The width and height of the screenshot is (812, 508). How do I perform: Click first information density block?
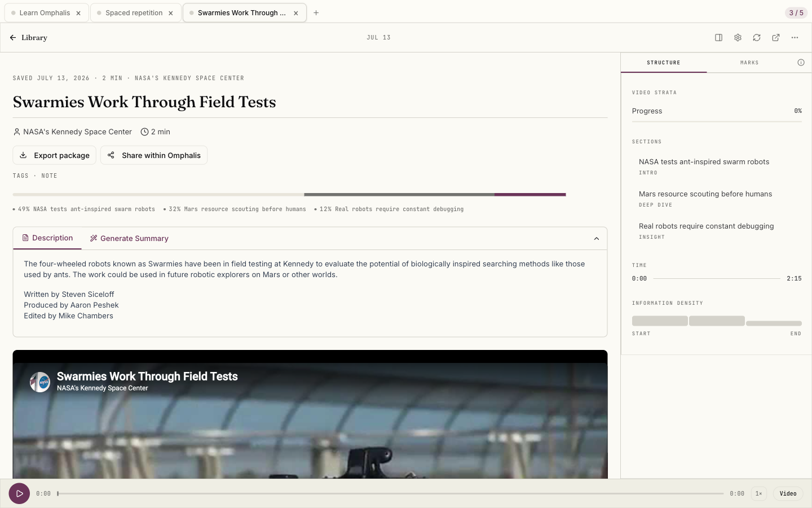point(660,321)
